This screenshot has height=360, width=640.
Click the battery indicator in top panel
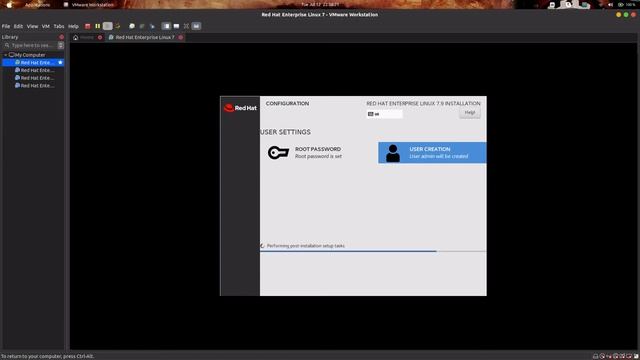[x=627, y=4]
